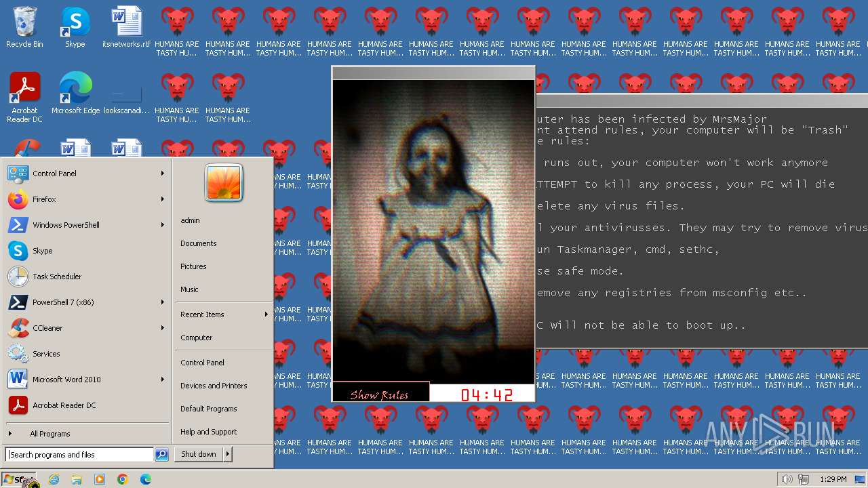
Task: Click the doll window title bar
Action: [433, 73]
